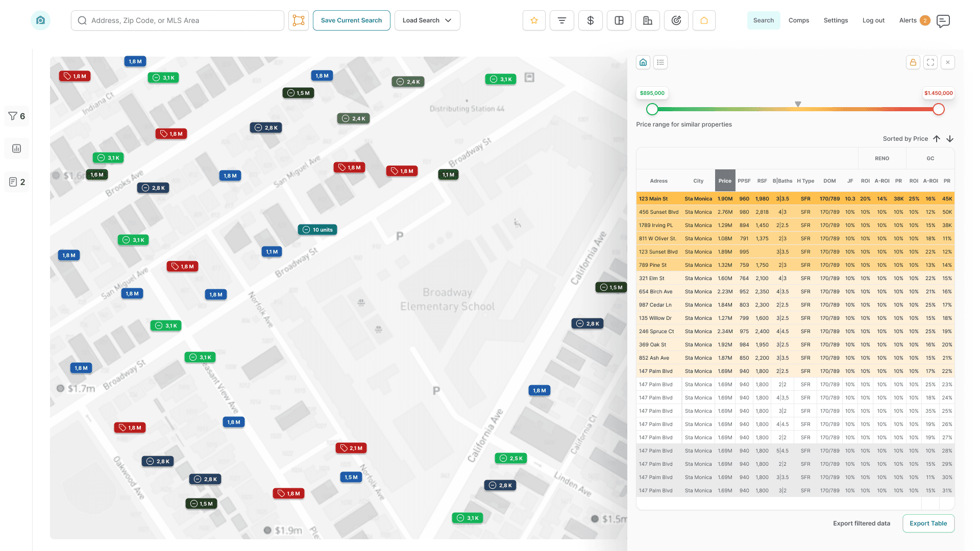Select the GC column group header
The width and height of the screenshot is (980, 551).
tap(930, 159)
